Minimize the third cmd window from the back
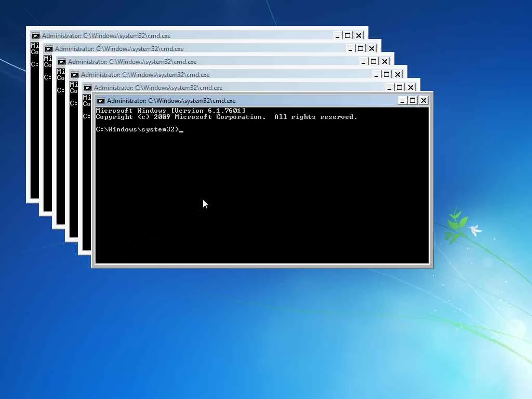This screenshot has height=399, width=532. [363, 61]
